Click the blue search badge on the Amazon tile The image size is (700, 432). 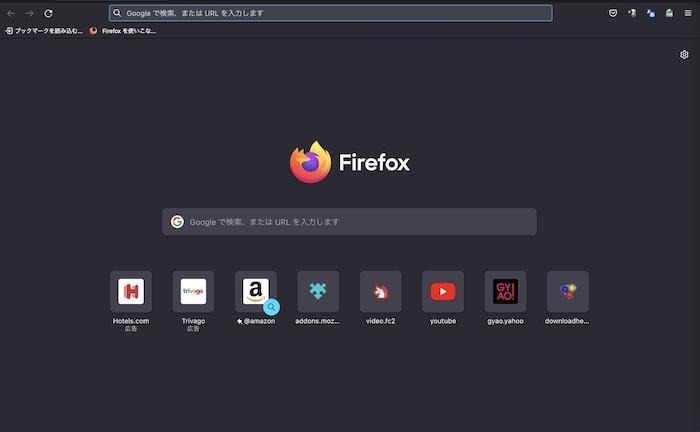(271, 307)
